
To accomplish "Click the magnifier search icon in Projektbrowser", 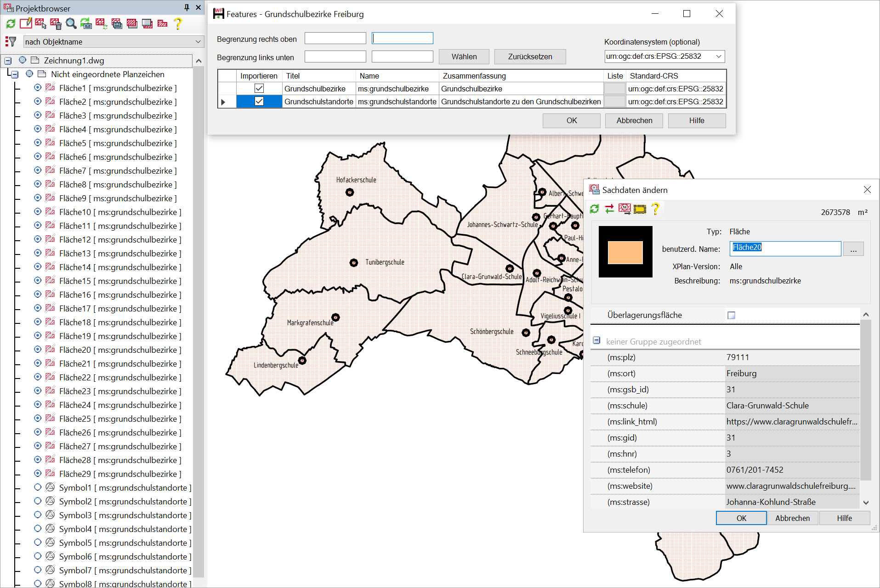I will [71, 23].
